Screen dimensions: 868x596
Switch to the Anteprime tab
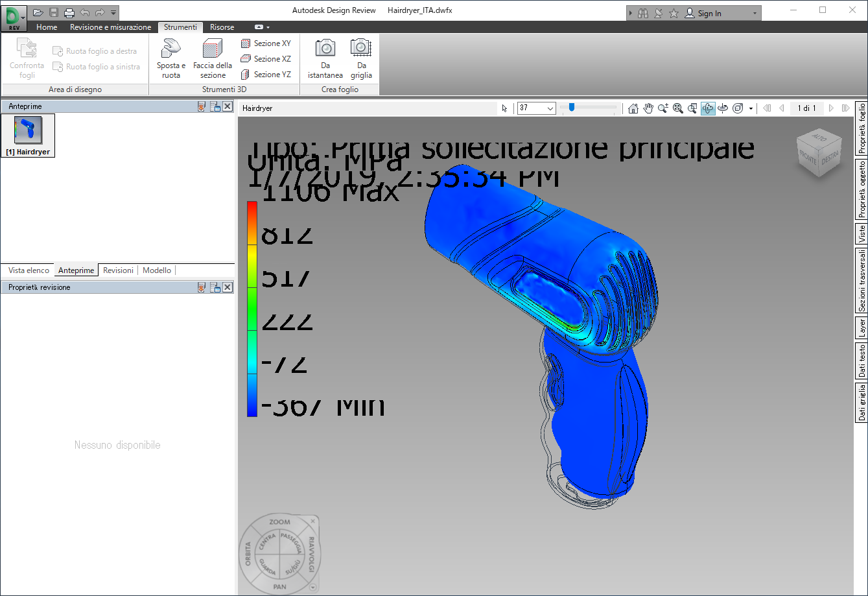coord(76,270)
